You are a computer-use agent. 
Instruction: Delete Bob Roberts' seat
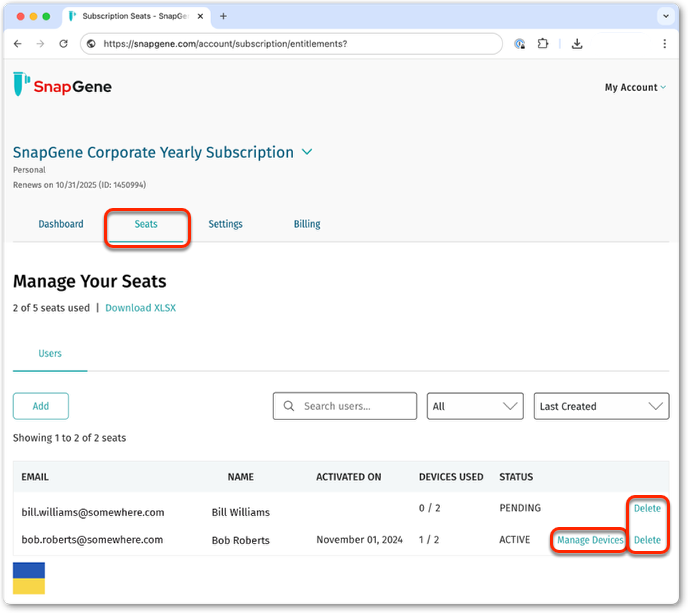[x=647, y=540]
